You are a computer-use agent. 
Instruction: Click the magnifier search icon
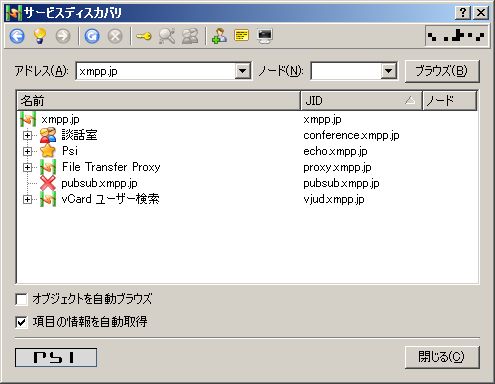(167, 36)
